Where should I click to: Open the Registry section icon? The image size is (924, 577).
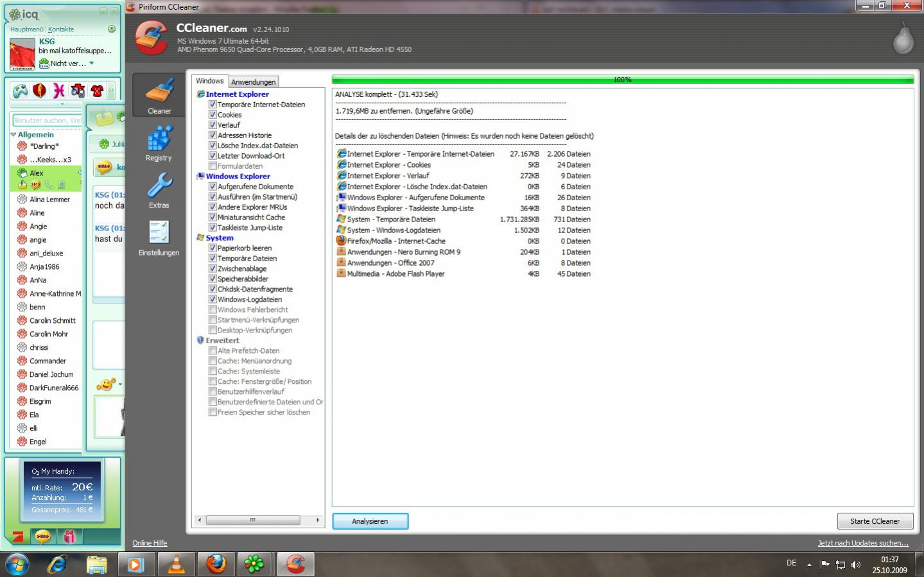[159, 142]
